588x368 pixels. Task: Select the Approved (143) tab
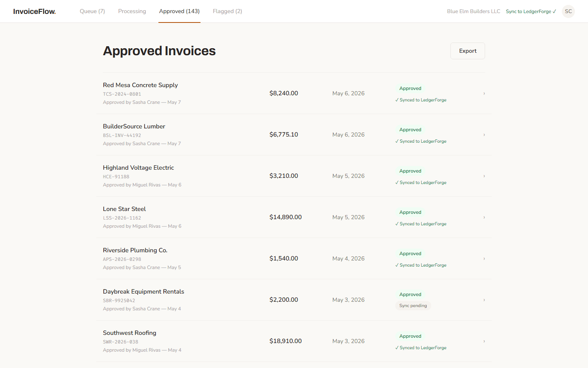click(179, 11)
